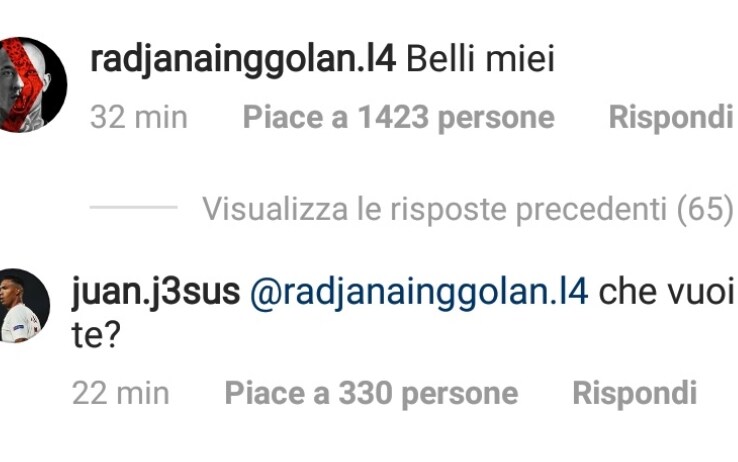Select the che vuoi reply text
Viewport: 738px width, 462px height.
(666, 292)
